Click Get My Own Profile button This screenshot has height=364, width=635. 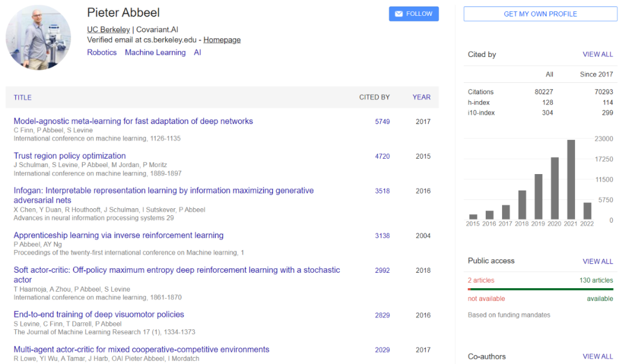(x=540, y=14)
